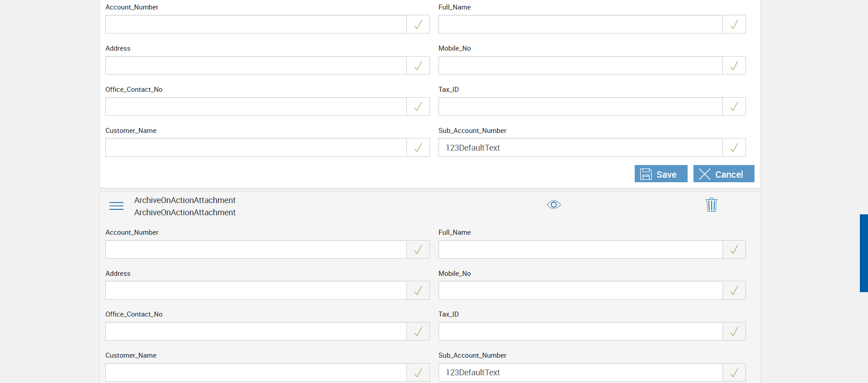Click checkmark next to top Account_Number field

tap(418, 24)
